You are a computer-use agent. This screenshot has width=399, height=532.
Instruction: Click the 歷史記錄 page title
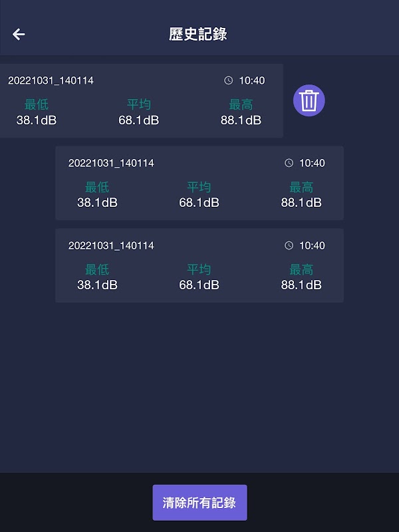(198, 35)
